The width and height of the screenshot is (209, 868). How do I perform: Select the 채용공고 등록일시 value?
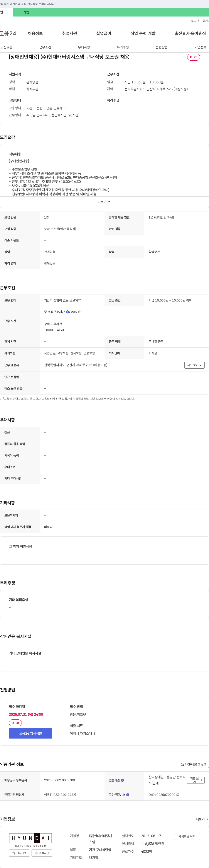59,780
